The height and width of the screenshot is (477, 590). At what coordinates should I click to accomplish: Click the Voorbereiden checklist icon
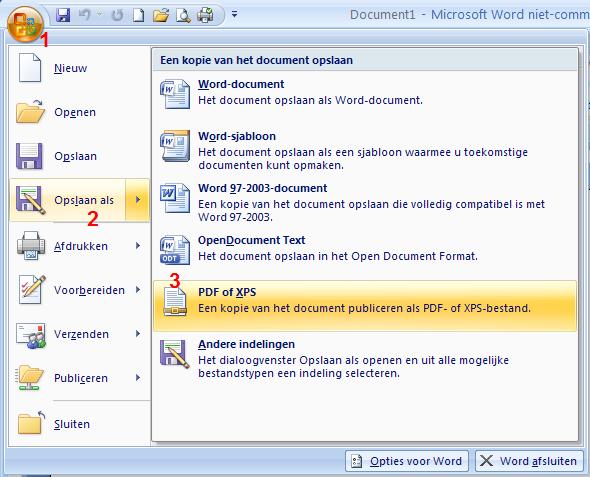pyautogui.click(x=32, y=290)
